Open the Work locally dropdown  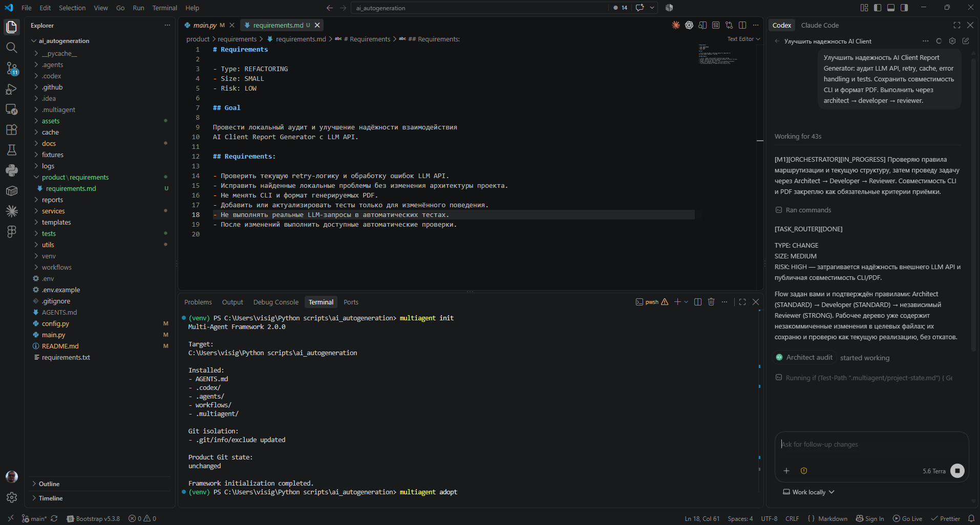pos(809,492)
